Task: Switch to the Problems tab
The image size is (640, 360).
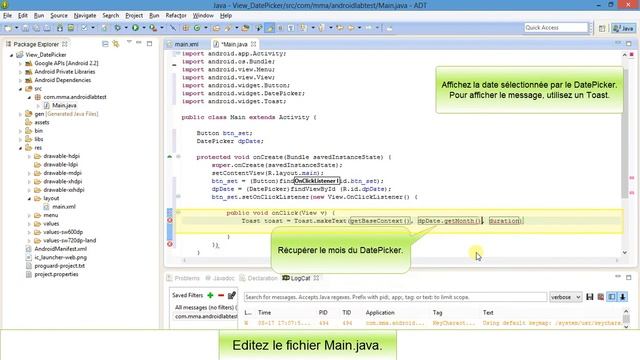Action: pos(183,278)
